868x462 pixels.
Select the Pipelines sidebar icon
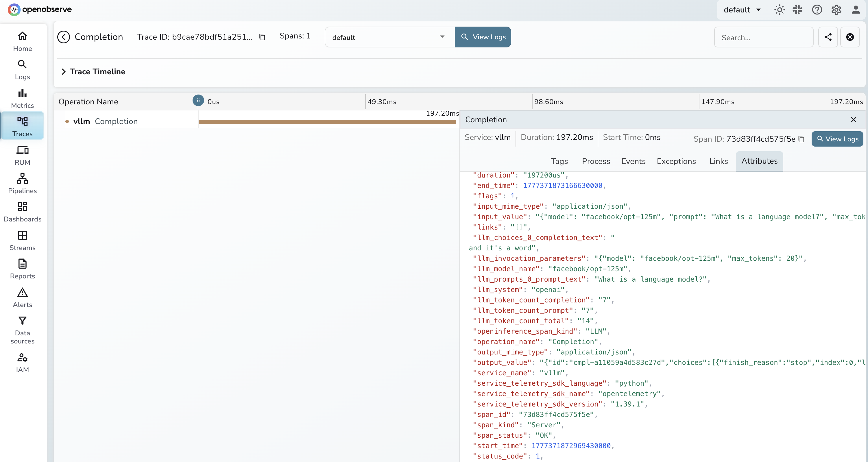[x=22, y=183]
